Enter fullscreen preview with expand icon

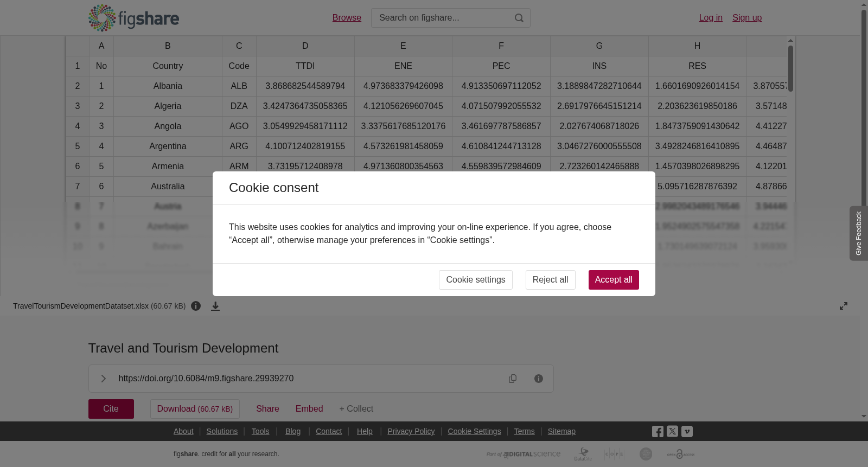coord(844,306)
